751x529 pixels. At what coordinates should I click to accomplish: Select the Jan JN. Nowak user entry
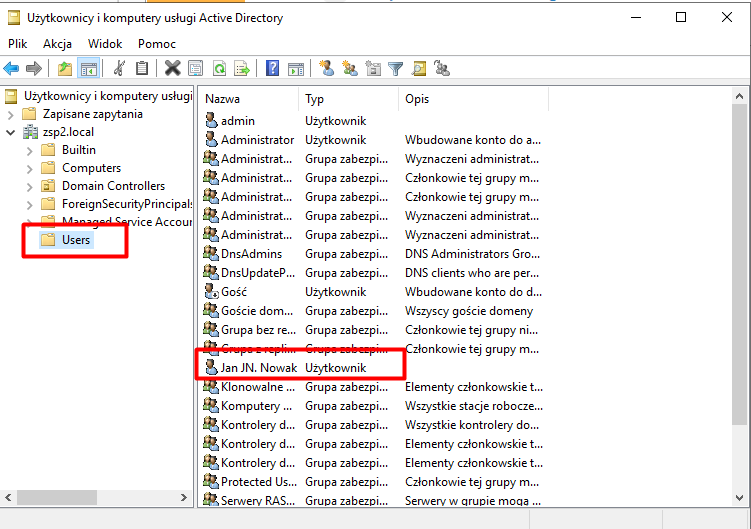point(258,368)
